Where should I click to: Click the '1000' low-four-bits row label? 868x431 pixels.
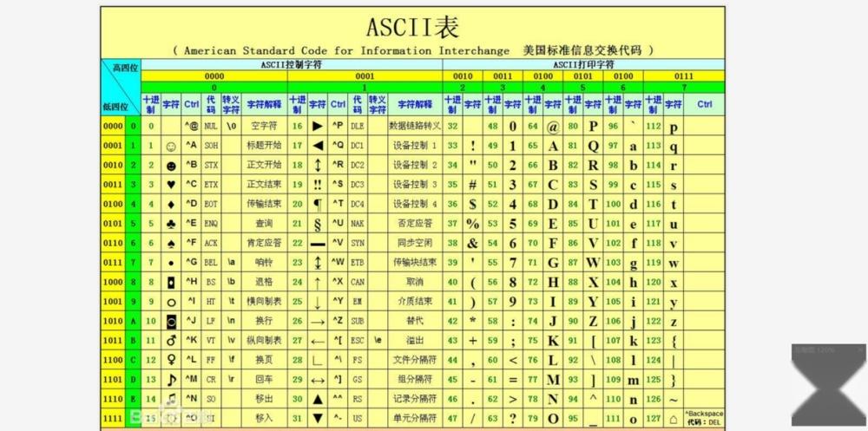[113, 282]
